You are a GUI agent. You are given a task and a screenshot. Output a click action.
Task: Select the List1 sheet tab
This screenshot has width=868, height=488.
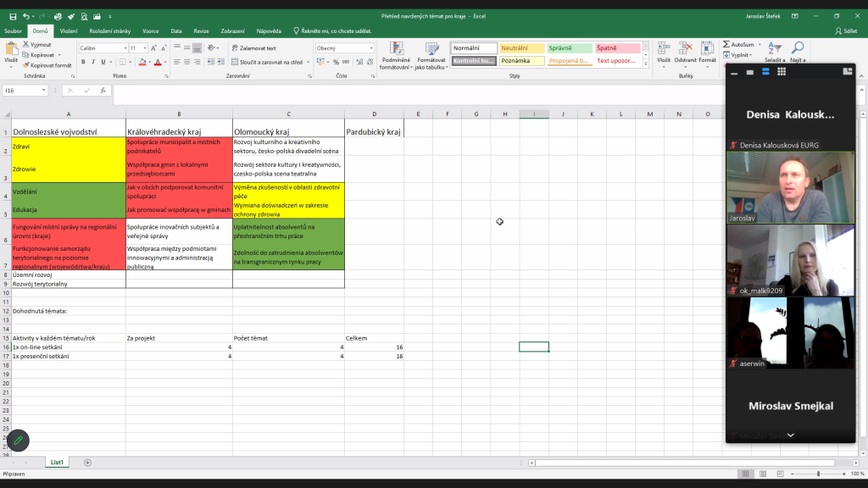[57, 463]
